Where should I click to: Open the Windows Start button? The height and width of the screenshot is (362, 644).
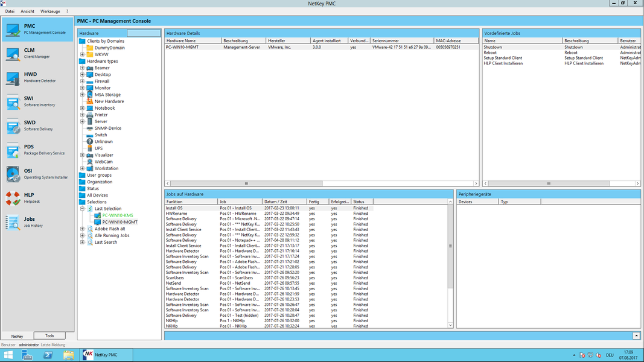pos(7,355)
